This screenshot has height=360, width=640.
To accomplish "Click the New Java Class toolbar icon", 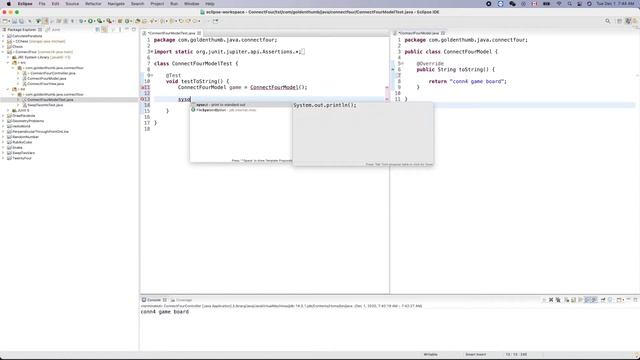I will click(127, 21).
